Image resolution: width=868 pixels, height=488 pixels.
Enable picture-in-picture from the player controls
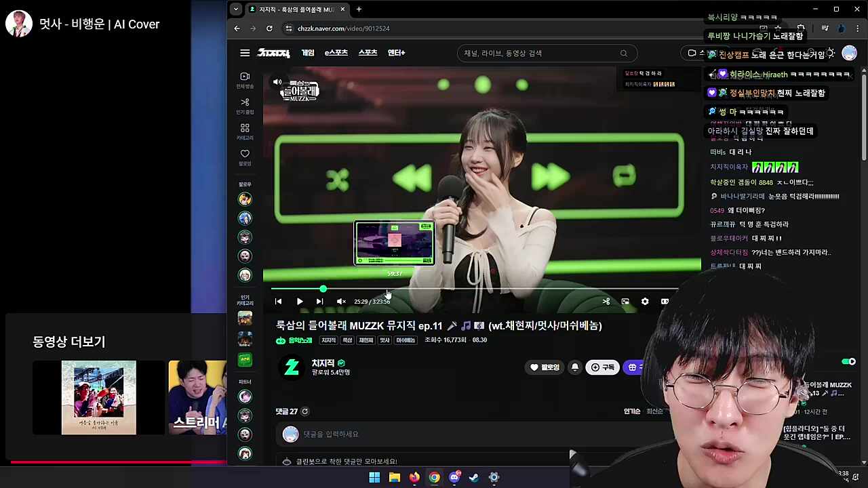625,301
